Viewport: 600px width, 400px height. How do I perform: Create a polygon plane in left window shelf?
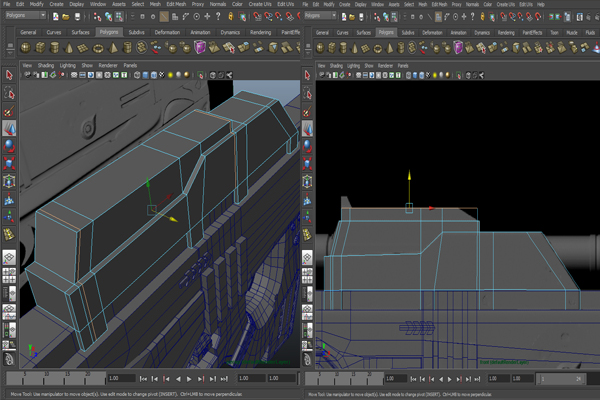(83, 48)
